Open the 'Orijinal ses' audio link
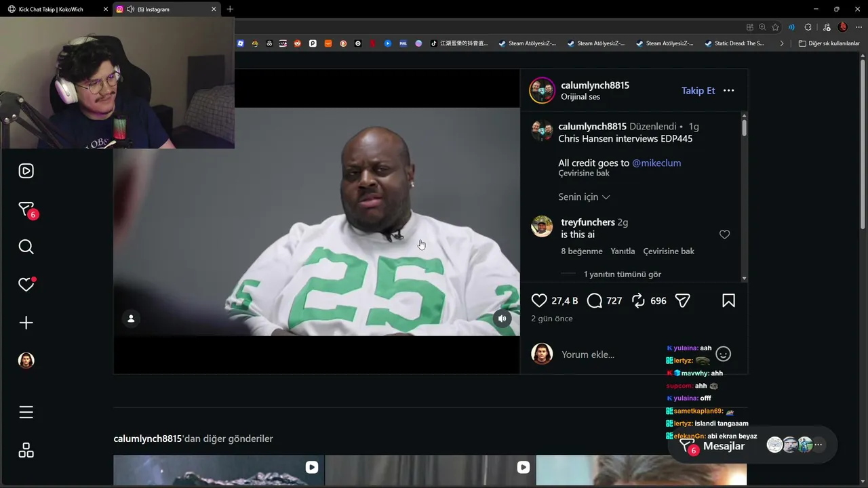 click(x=580, y=97)
